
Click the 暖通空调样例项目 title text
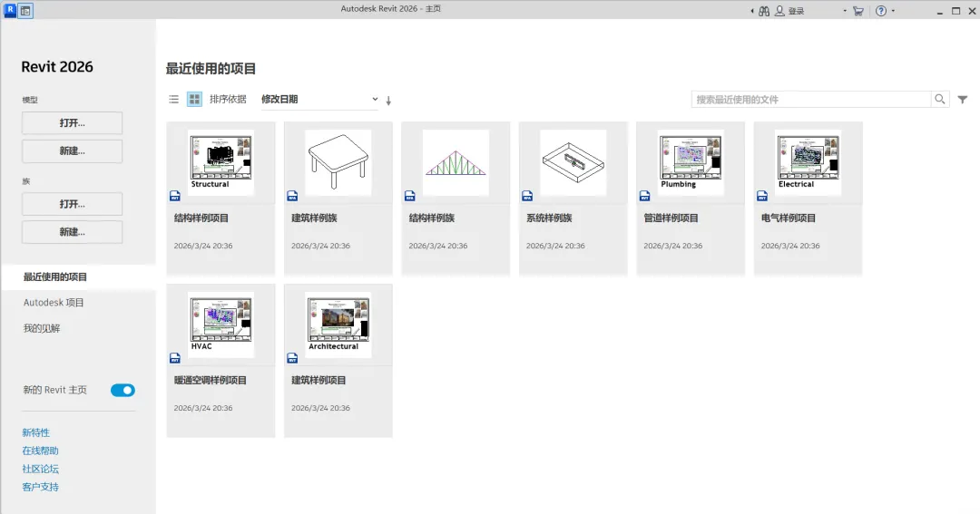coord(211,381)
